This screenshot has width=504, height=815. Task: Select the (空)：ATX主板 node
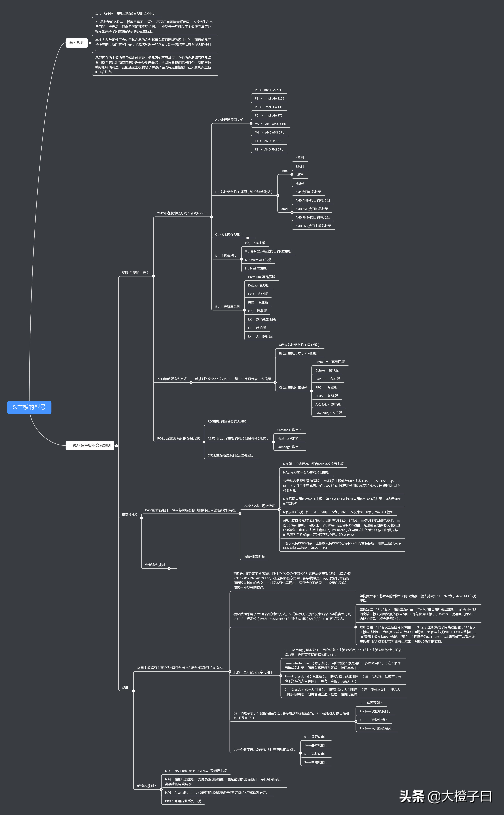pyautogui.click(x=255, y=243)
